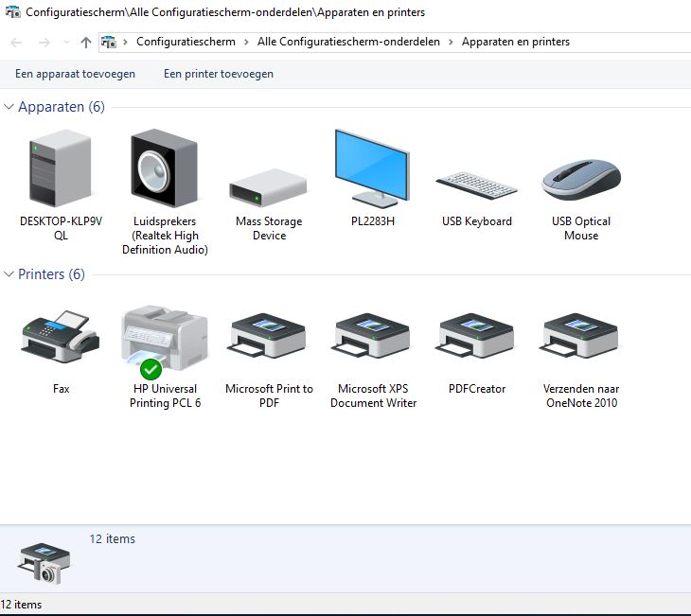The height and width of the screenshot is (616, 691).
Task: Click the Forward navigation arrow
Action: click(44, 43)
